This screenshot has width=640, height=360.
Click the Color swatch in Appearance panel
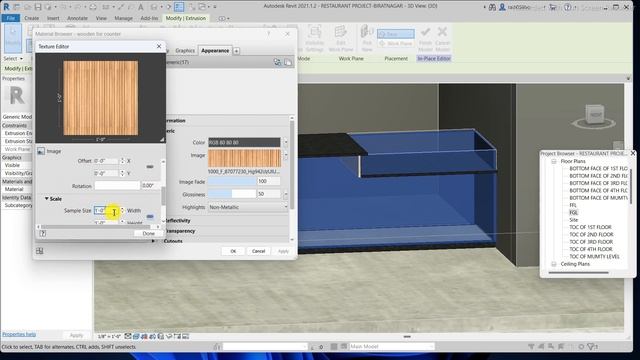pos(244,142)
